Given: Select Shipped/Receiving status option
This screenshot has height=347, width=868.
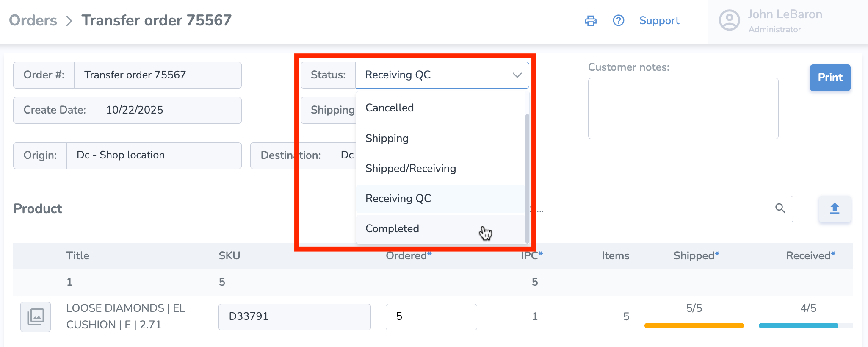Looking at the screenshot, I should point(410,168).
